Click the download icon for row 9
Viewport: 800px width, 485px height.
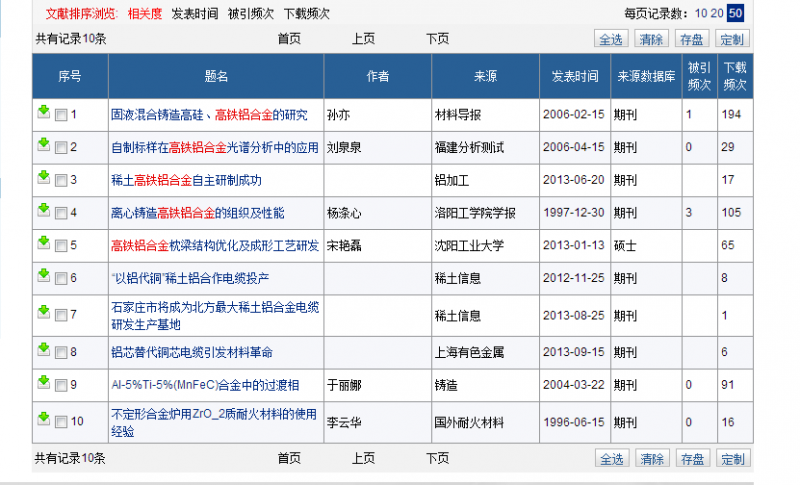44,381
